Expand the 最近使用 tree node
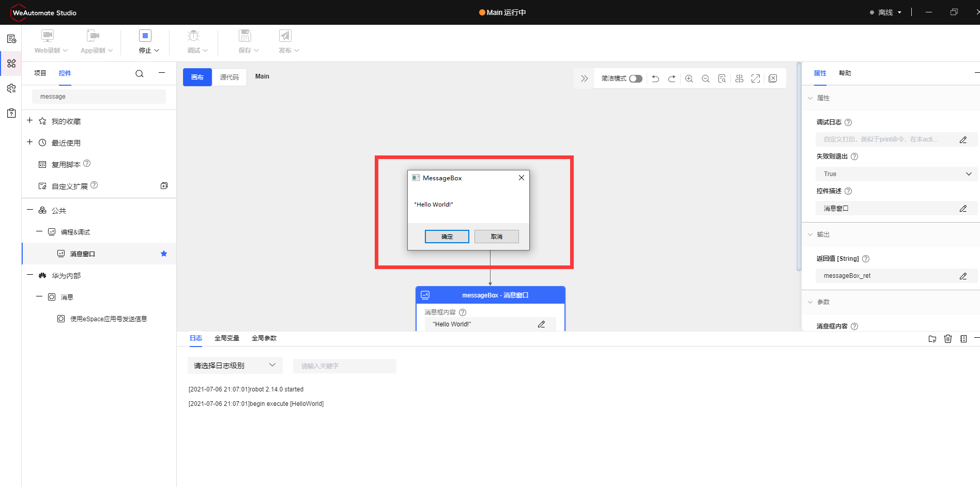980x487 pixels. (x=30, y=143)
